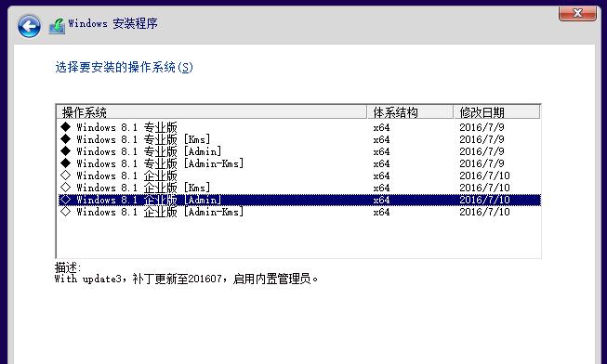This screenshot has height=364, width=607.
Task: Sort by the 修改日期 column header
Action: (x=496, y=112)
